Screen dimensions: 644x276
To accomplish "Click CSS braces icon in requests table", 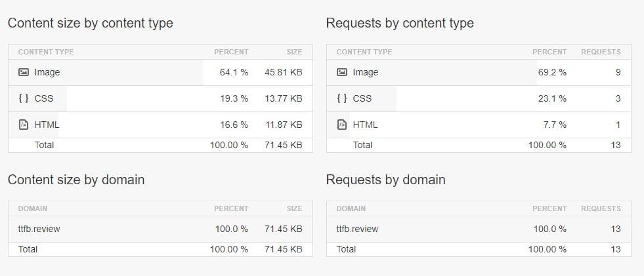I will (342, 98).
